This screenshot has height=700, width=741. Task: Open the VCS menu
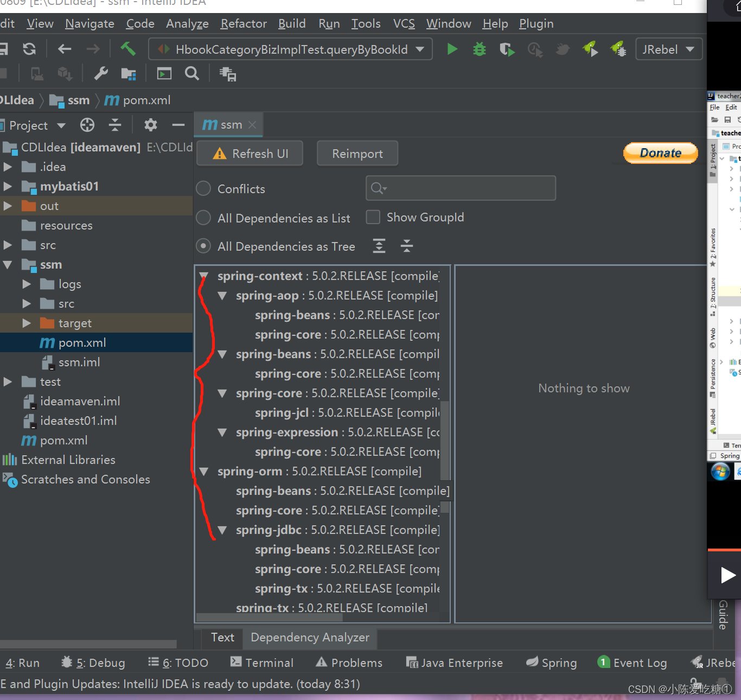(x=404, y=23)
